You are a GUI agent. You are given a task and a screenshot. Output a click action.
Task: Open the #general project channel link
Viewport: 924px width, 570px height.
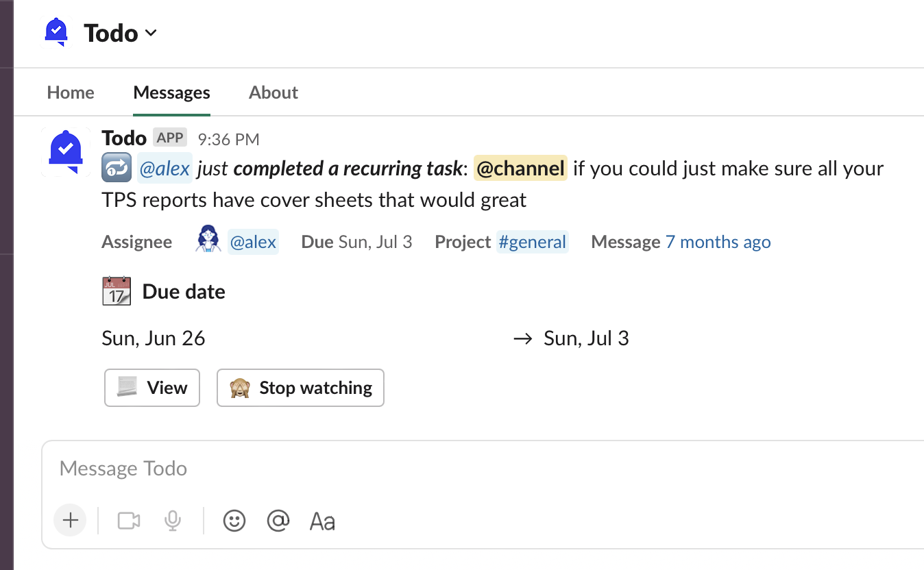pos(532,242)
